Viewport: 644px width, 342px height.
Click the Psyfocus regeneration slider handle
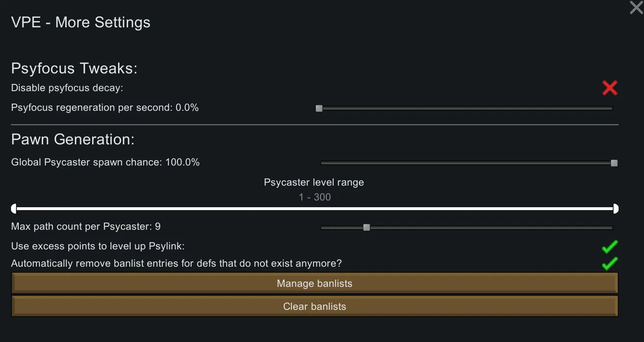319,108
